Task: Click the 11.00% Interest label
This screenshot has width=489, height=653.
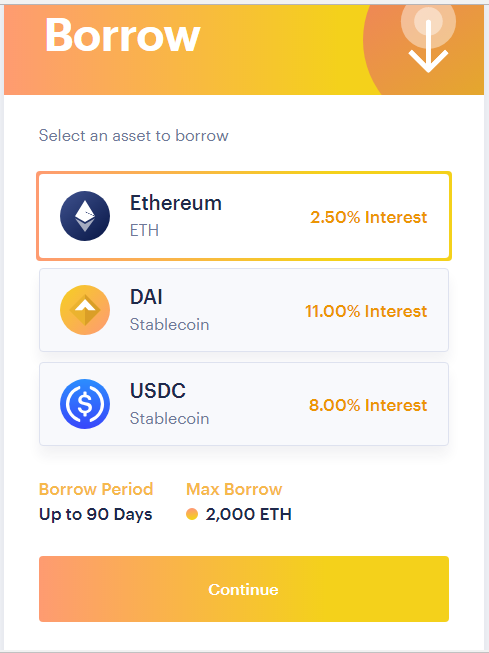Action: [x=366, y=311]
